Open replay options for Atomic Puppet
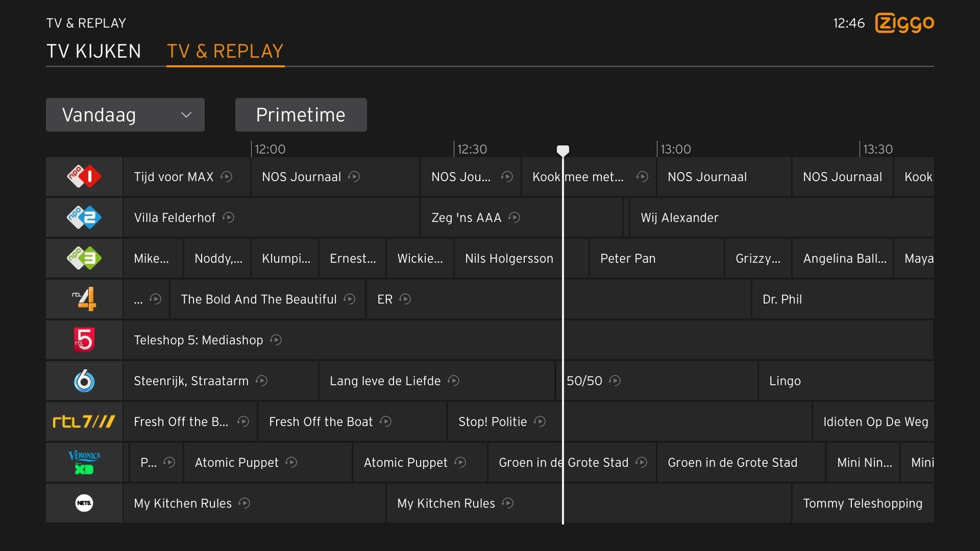Image resolution: width=980 pixels, height=551 pixels. (292, 462)
